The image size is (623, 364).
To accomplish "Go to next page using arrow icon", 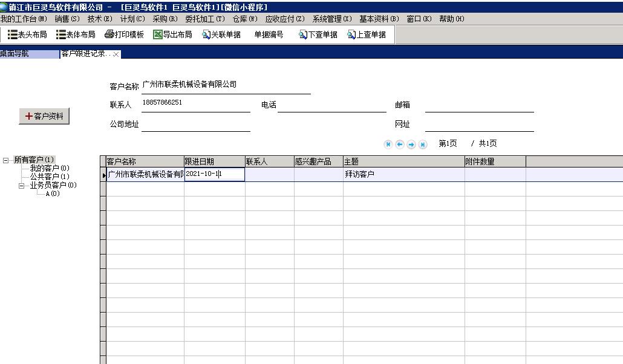I will click(x=411, y=144).
